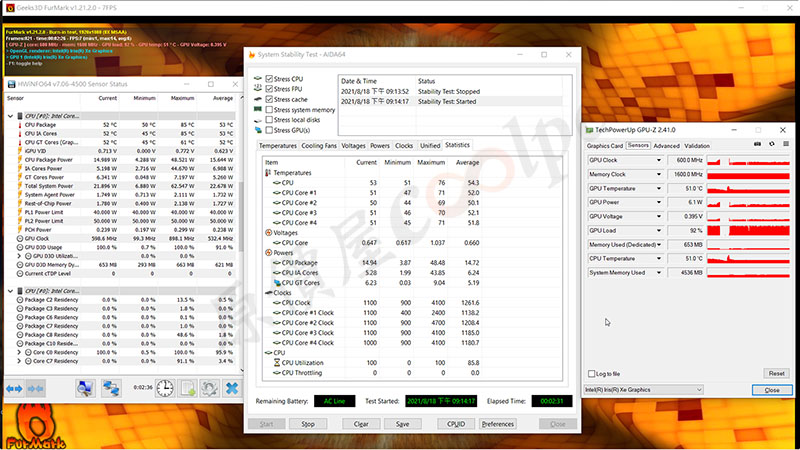Expand Core C0 Residency row in HWiNFO
Image resolution: width=800 pixels, height=450 pixels.
coord(19,353)
